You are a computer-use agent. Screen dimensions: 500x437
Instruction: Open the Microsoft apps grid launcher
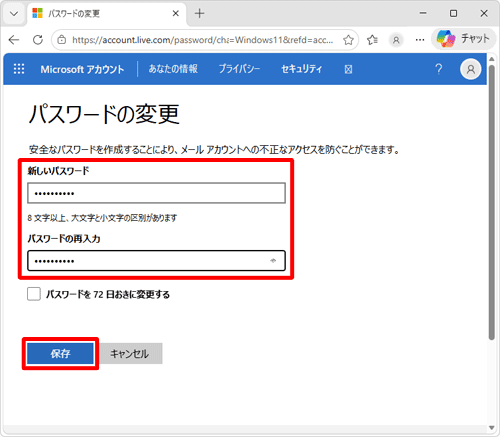(x=19, y=69)
